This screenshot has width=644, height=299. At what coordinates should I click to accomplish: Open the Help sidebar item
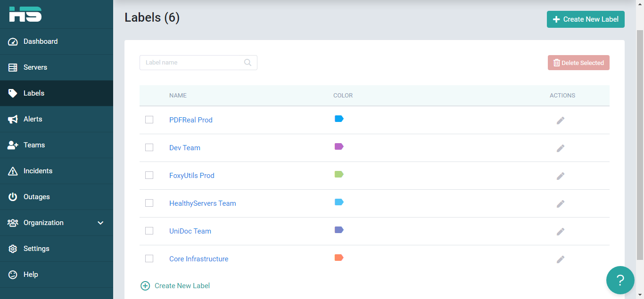(57, 275)
